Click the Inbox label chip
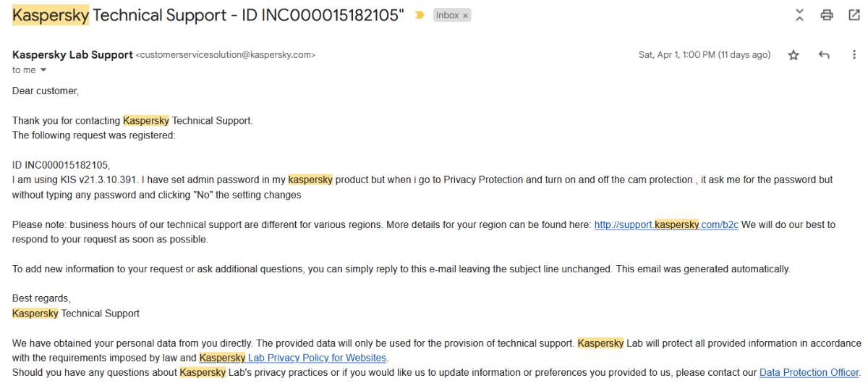This screenshot has height=391, width=868. tap(447, 15)
